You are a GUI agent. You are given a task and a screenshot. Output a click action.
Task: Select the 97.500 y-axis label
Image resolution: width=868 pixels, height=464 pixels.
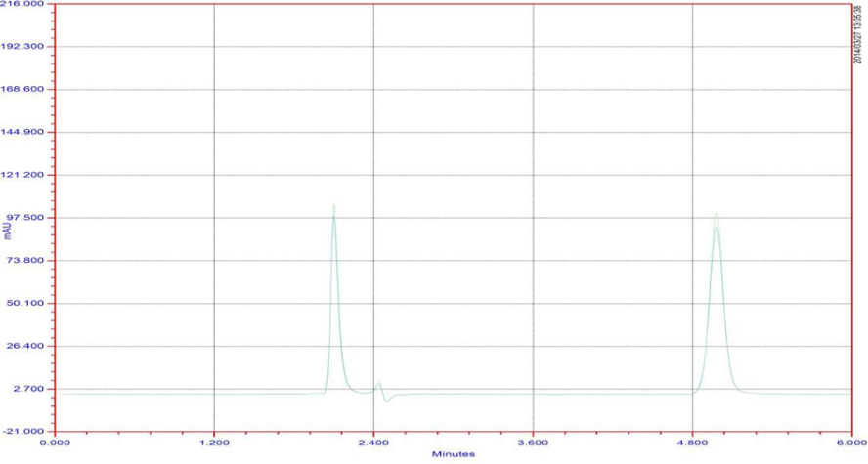tap(25, 218)
